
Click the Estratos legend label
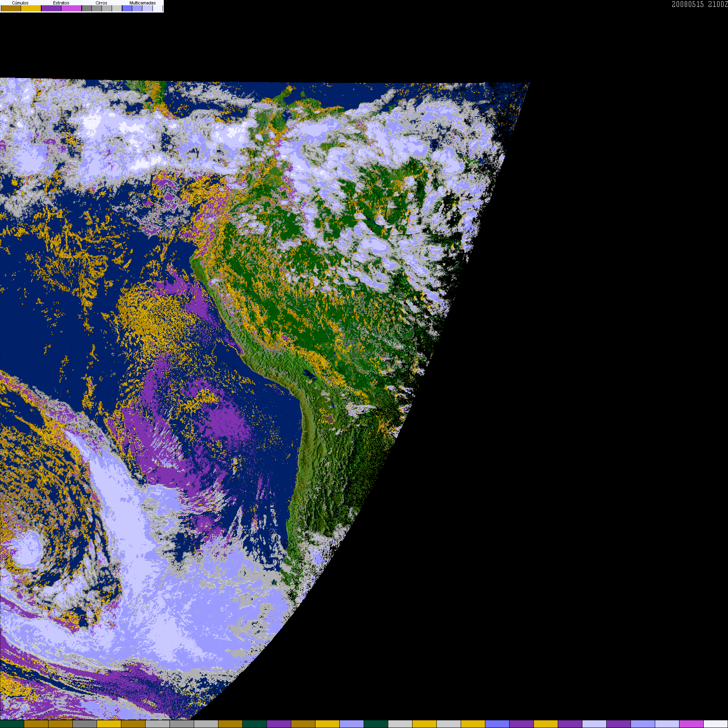pos(61,3)
